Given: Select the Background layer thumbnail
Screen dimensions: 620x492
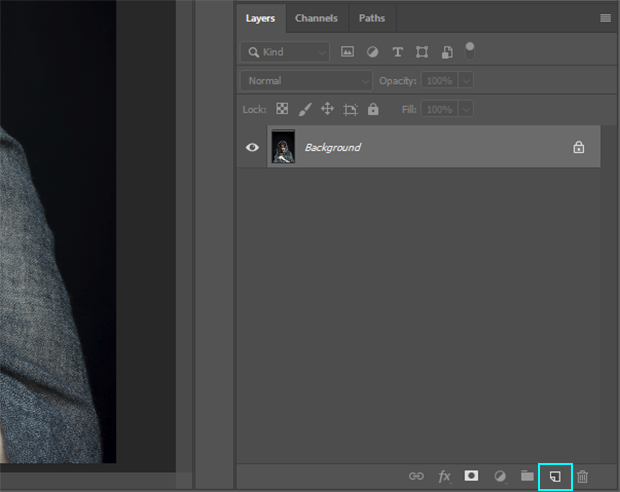Looking at the screenshot, I should click(283, 146).
